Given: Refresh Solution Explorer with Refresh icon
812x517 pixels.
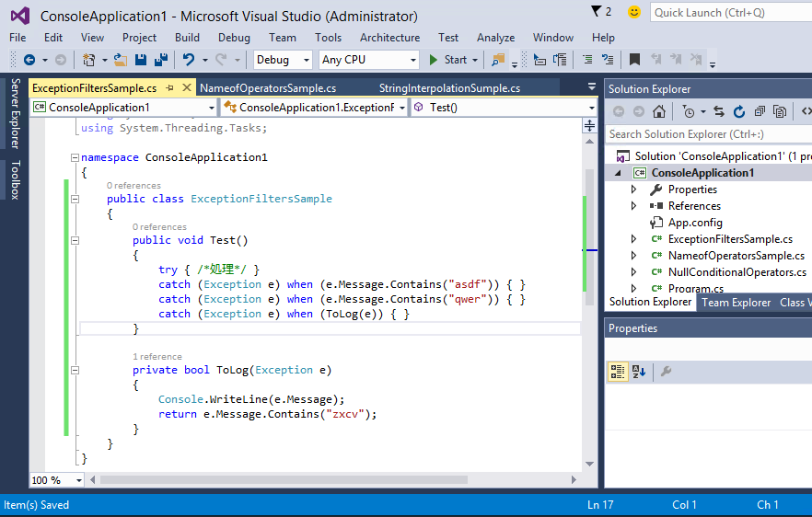Looking at the screenshot, I should 739,111.
